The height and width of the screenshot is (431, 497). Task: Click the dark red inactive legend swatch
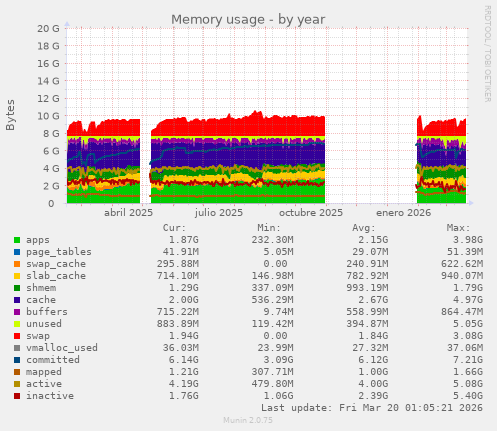(17, 396)
